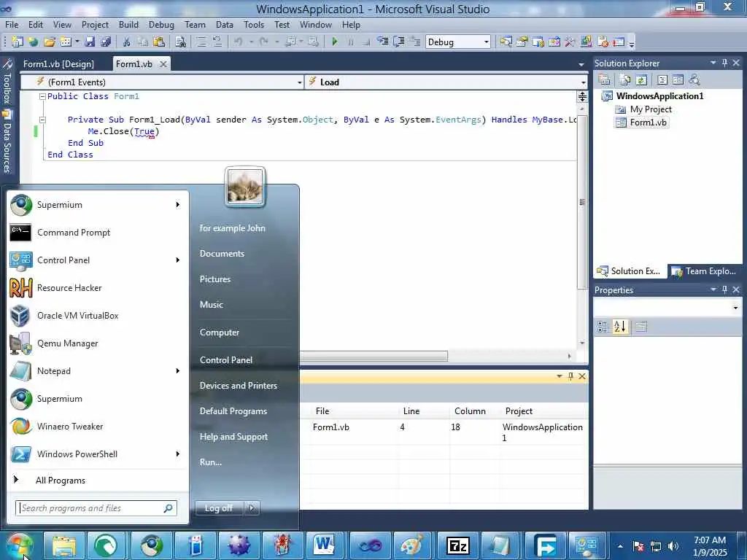Image resolution: width=747 pixels, height=560 pixels.
Task: Click the Visual Studio infinity taskbar icon
Action: [x=370, y=545]
